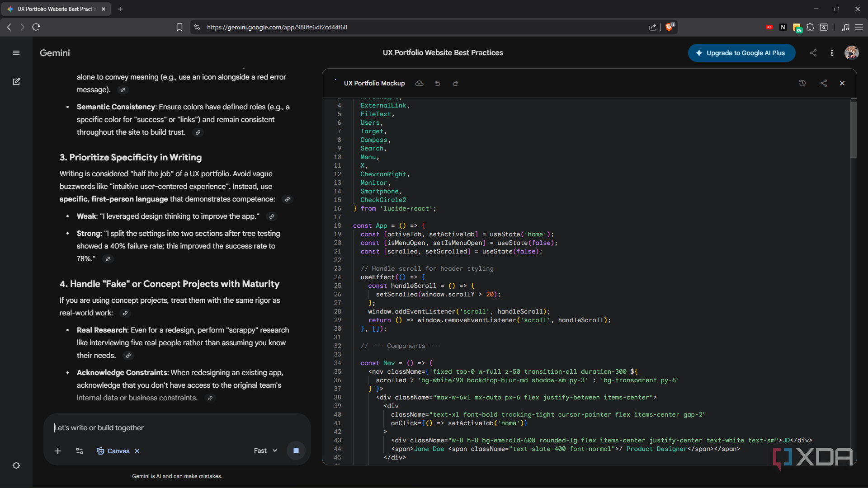Open browser hamburger menu
The height and width of the screenshot is (488, 868).
[x=859, y=27]
